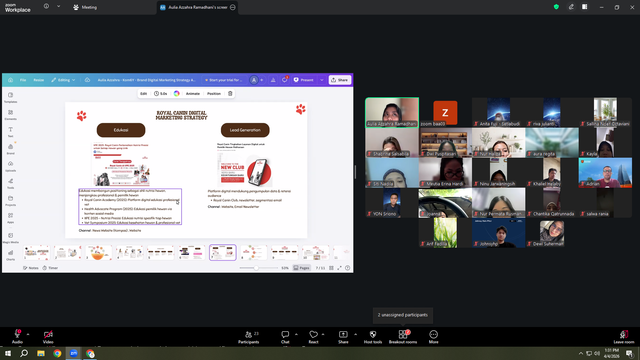
Task: Toggle the Zoom view layout icon
Action: click(584, 7)
